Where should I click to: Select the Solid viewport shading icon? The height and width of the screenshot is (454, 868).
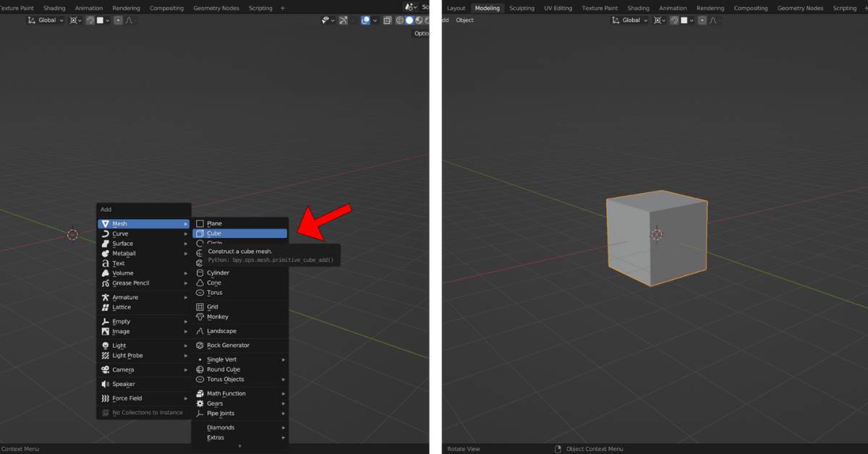coord(409,20)
